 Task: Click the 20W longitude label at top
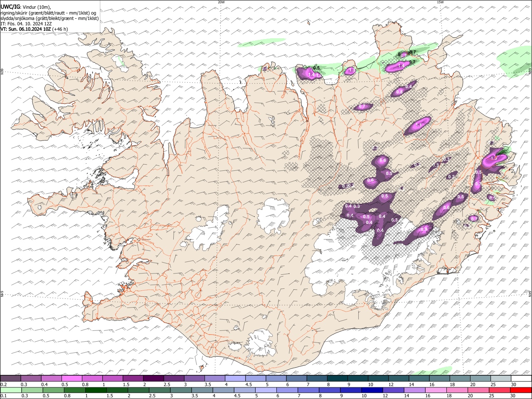click(221, 2)
